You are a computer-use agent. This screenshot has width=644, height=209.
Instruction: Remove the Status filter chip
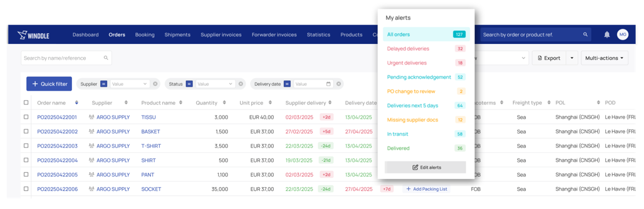[x=241, y=84]
